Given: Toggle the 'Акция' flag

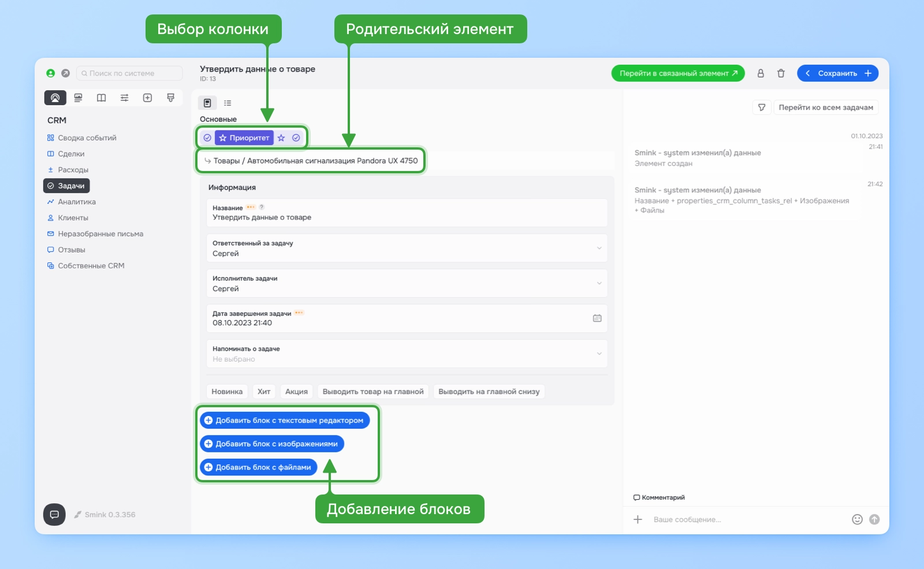Looking at the screenshot, I should click(x=296, y=392).
